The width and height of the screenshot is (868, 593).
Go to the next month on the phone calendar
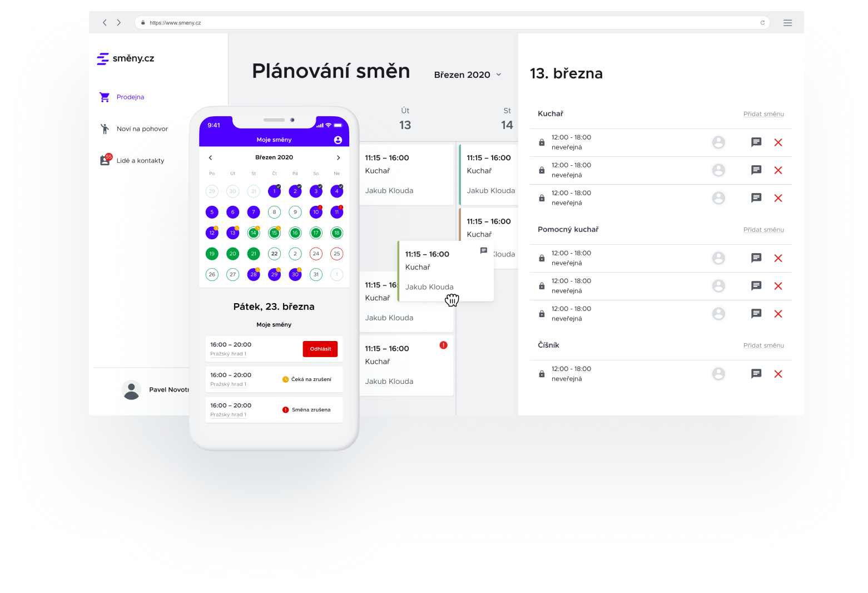(338, 157)
